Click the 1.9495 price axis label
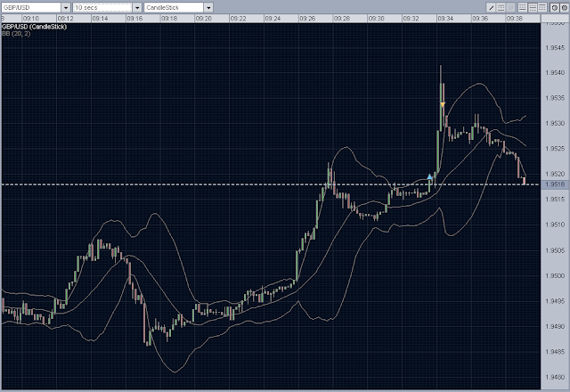This screenshot has height=392, width=570. coord(556,301)
